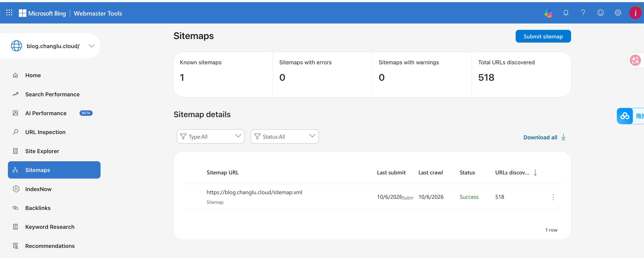
Task: Click the cloud drive floating widget
Action: 625,116
